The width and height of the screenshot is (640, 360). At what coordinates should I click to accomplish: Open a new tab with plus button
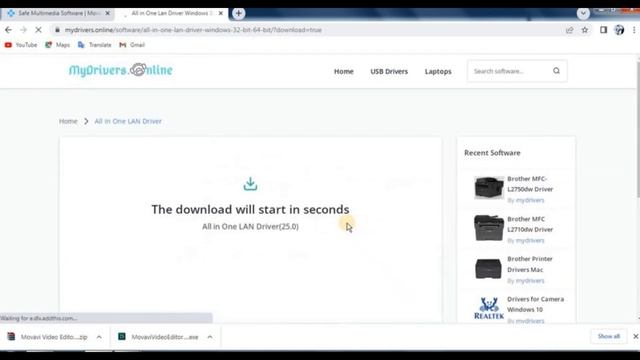(x=238, y=13)
